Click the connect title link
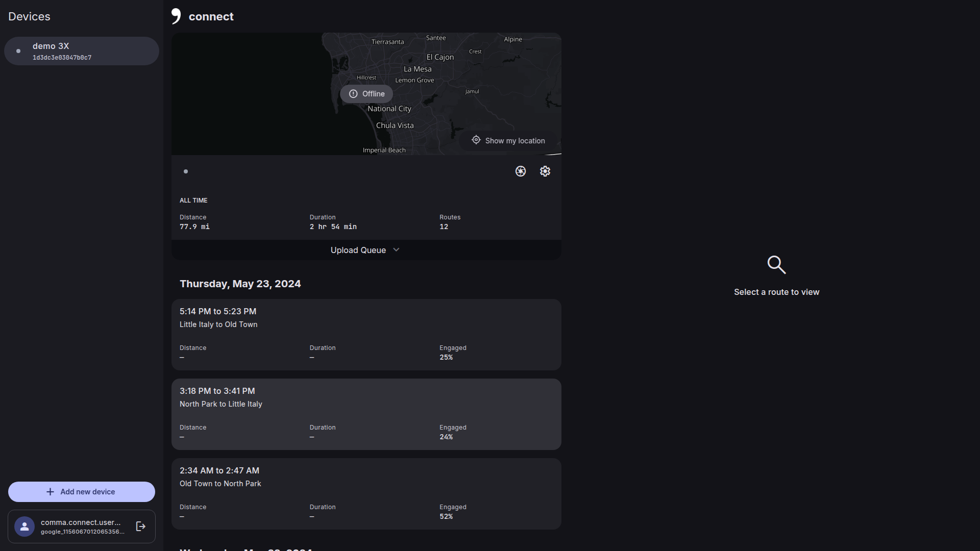980x551 pixels. (x=211, y=16)
